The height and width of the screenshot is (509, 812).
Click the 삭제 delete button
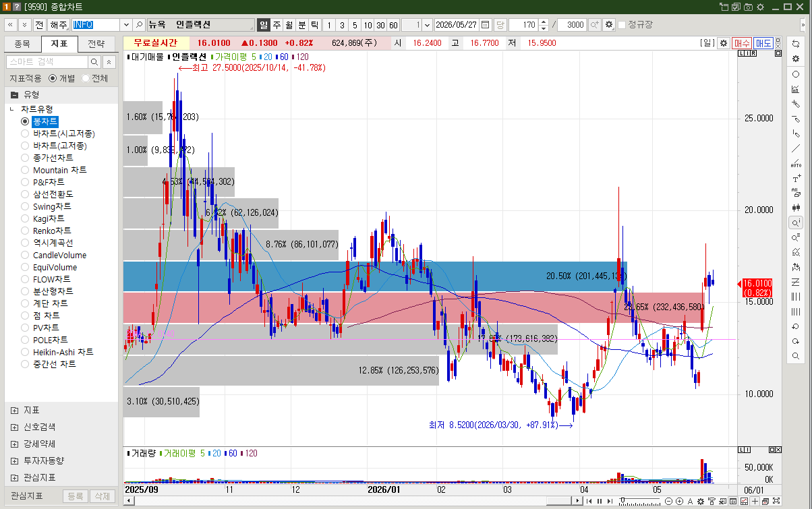[x=103, y=496]
